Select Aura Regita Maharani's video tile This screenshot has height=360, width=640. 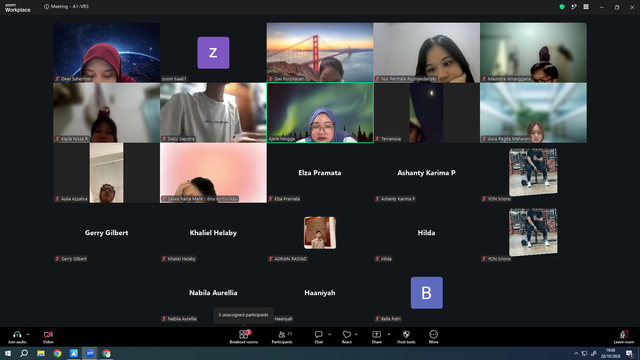point(533,113)
